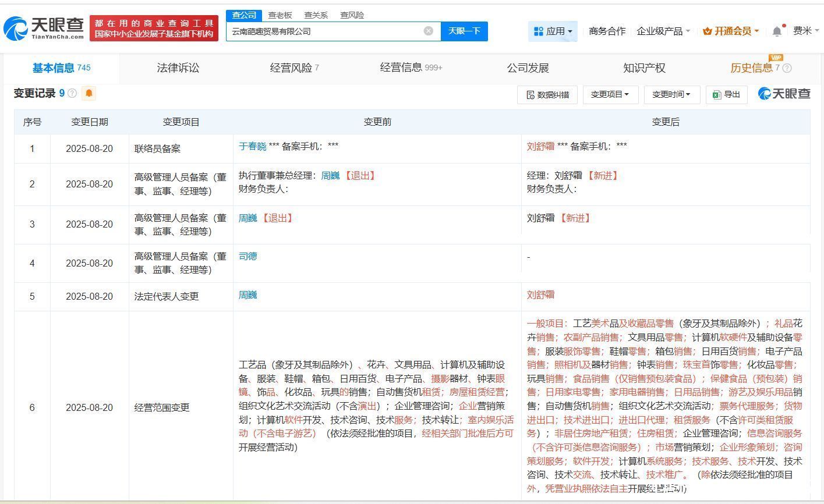Screen dimensions: 824x504
Task: Click the 导出 export button
Action: click(x=726, y=94)
